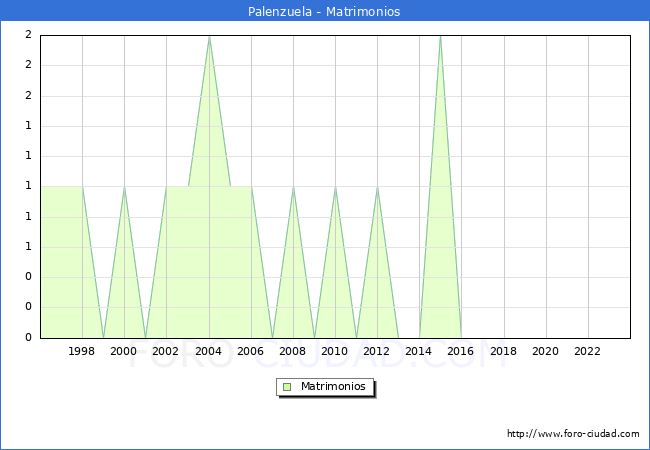Image resolution: width=650 pixels, height=450 pixels.
Task: Click the peak at year 2010
Action: (x=335, y=187)
